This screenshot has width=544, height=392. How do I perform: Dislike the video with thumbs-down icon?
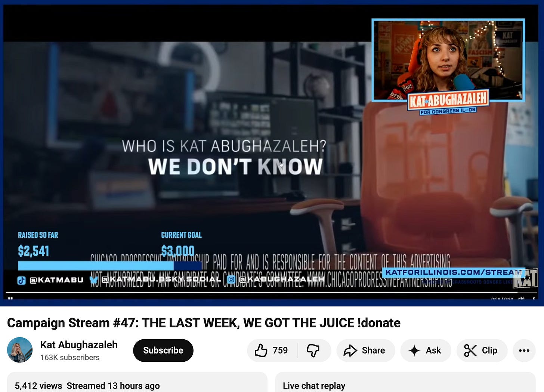[313, 351]
